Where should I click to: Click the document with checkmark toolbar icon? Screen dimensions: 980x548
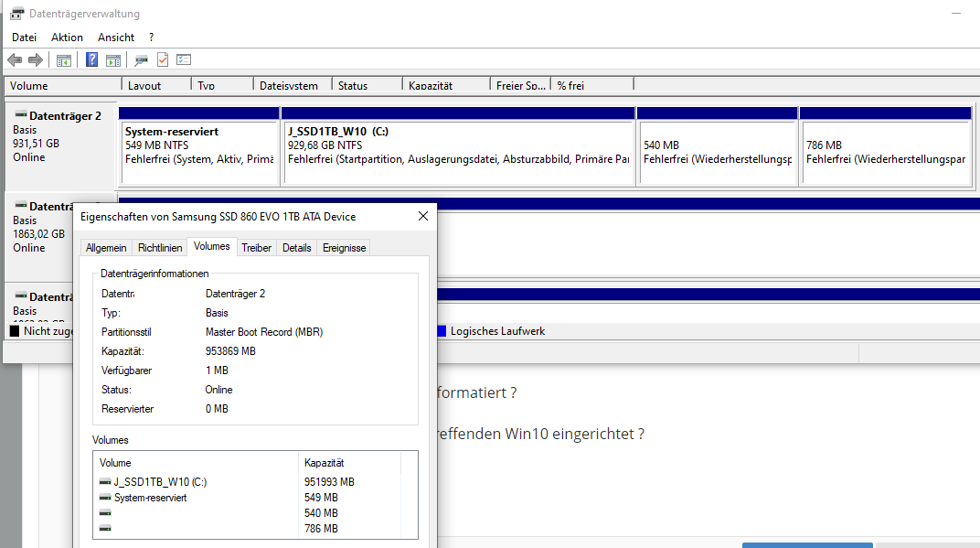pos(163,60)
